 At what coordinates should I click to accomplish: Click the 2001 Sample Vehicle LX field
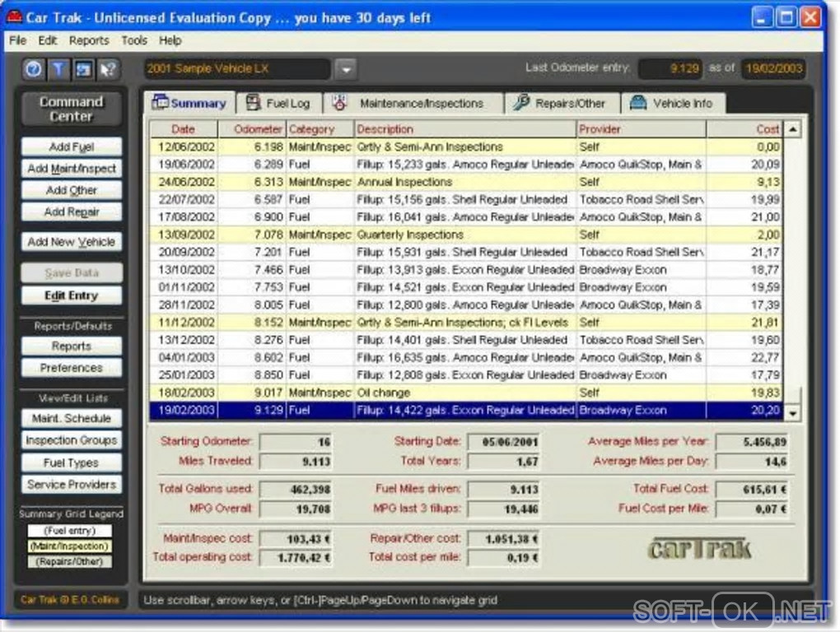(237, 68)
